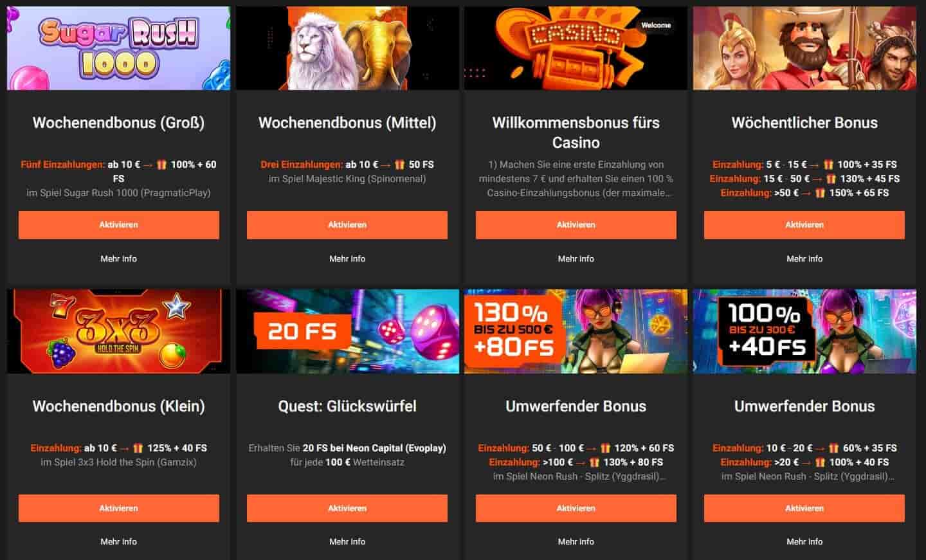Open Mehr Info for Wochenendbonus (Mittel)
926x560 pixels.
click(347, 258)
